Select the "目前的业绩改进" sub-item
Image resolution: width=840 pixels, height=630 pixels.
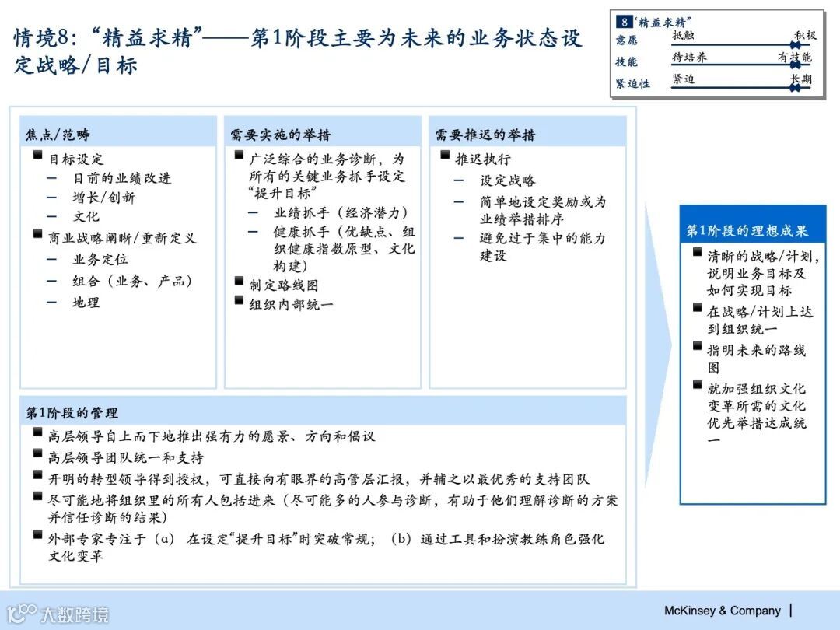tap(122, 178)
